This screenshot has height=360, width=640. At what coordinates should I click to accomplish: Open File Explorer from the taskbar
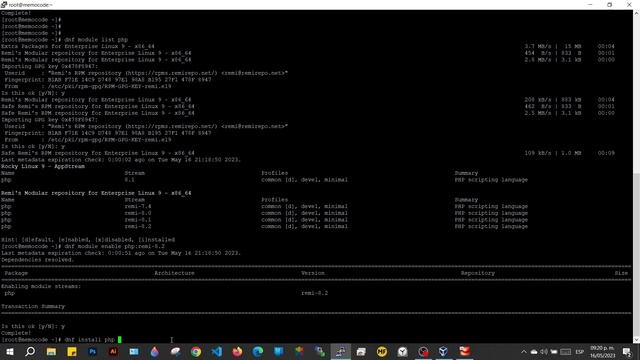(x=51, y=351)
